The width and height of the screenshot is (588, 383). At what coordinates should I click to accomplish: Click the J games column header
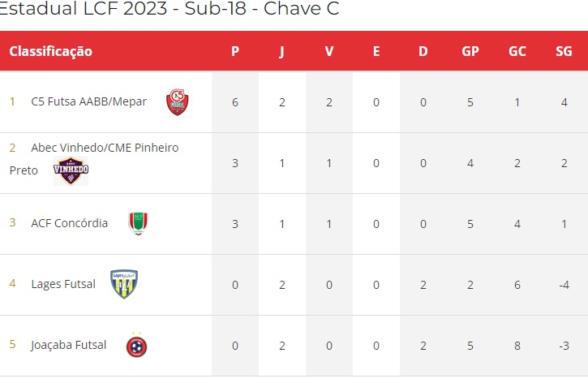pyautogui.click(x=282, y=51)
